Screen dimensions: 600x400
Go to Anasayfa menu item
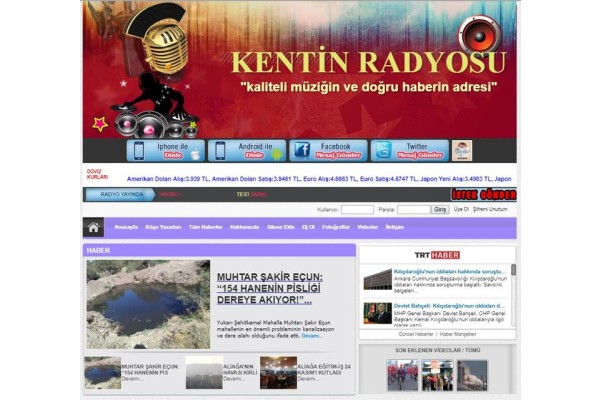coord(126,227)
